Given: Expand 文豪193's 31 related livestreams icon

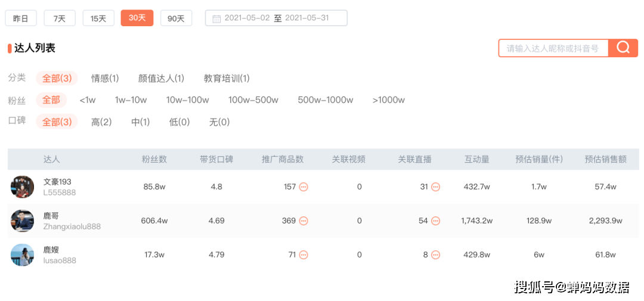Looking at the screenshot, I should tap(436, 187).
